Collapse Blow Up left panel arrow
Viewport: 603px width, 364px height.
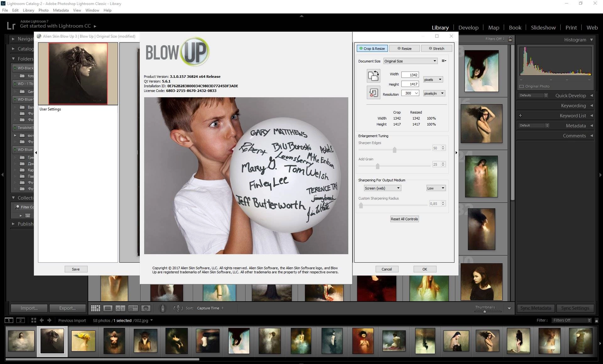click(36, 153)
